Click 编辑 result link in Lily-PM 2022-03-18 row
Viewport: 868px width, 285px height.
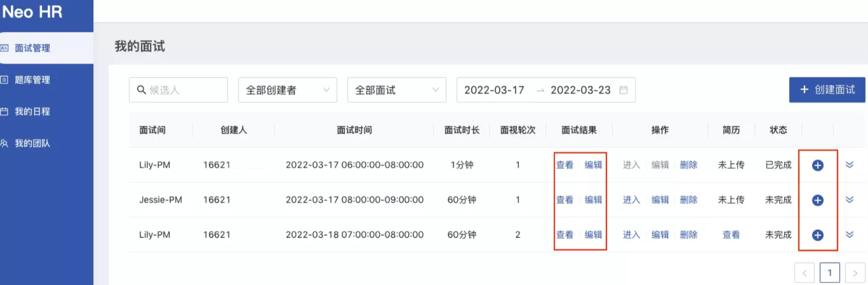coord(593,235)
